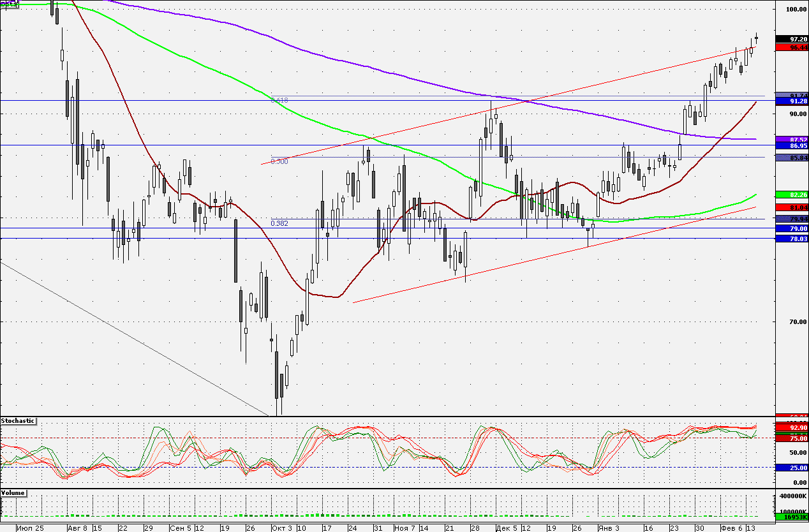Click the 50.00 stochastic axis label
This screenshot has width=809, height=532.
point(798,453)
